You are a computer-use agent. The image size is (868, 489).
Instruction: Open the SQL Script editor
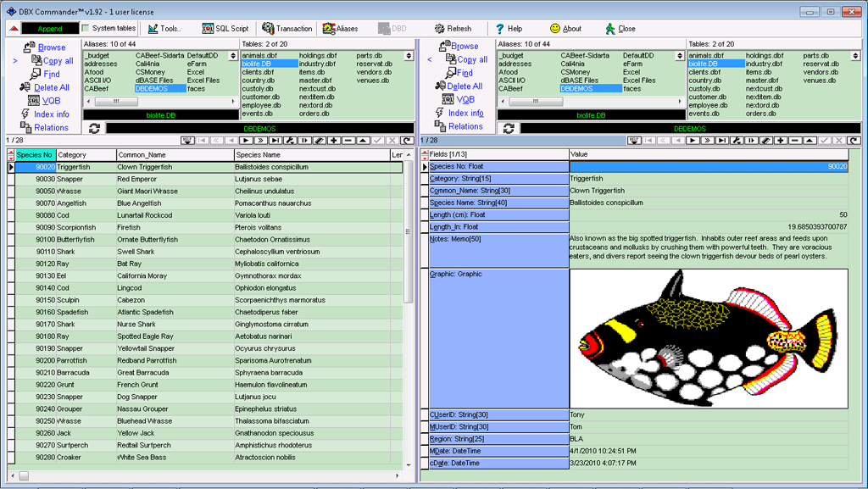click(x=225, y=28)
